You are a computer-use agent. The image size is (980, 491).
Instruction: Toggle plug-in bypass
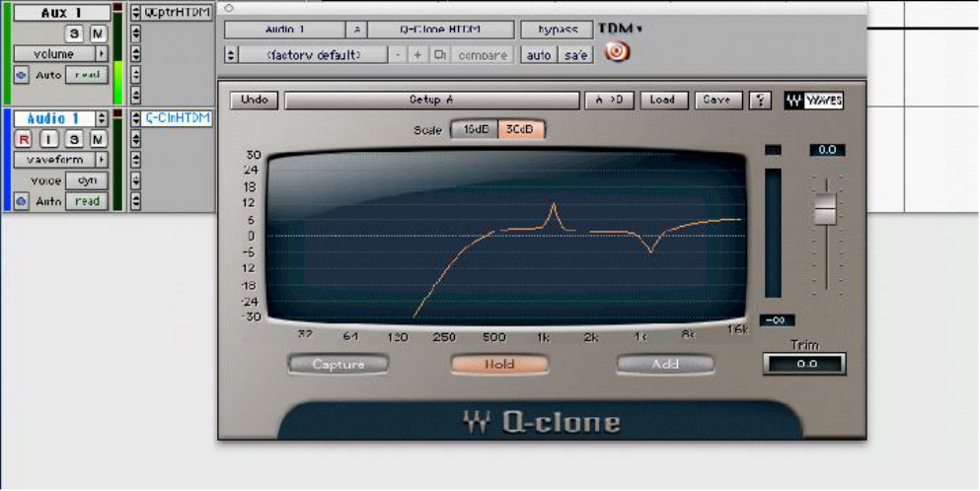pos(557,30)
